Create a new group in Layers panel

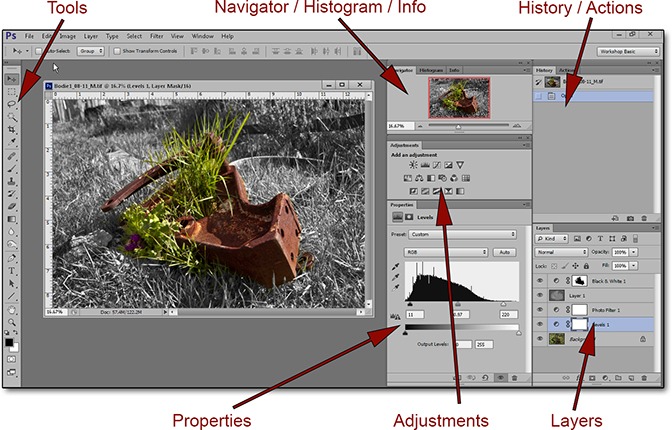[x=618, y=378]
